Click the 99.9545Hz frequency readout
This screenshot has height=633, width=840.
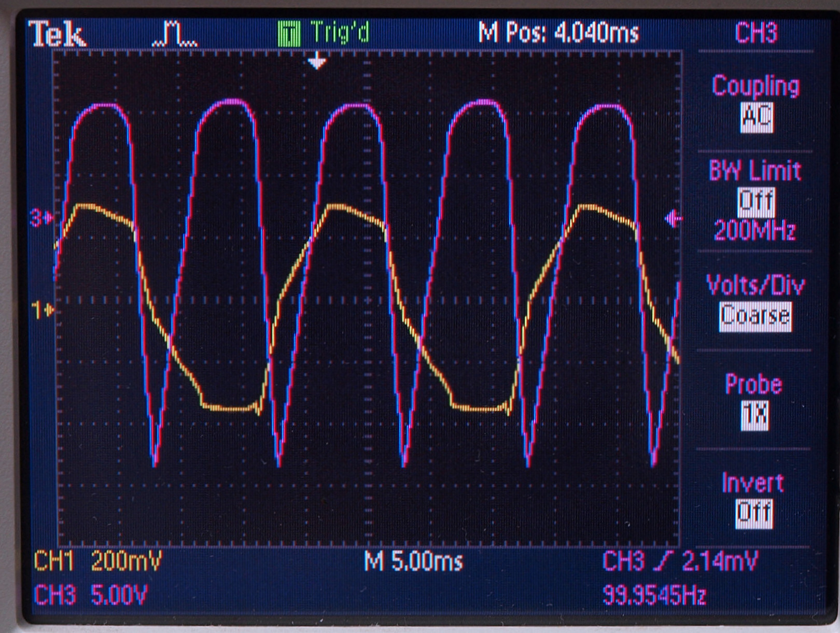pos(654,596)
